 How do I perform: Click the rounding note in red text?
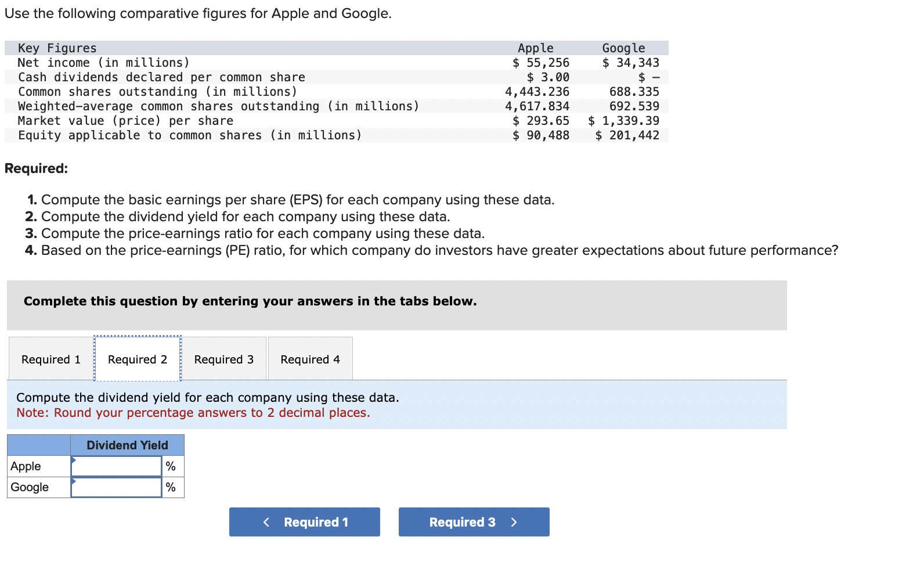[x=193, y=413]
